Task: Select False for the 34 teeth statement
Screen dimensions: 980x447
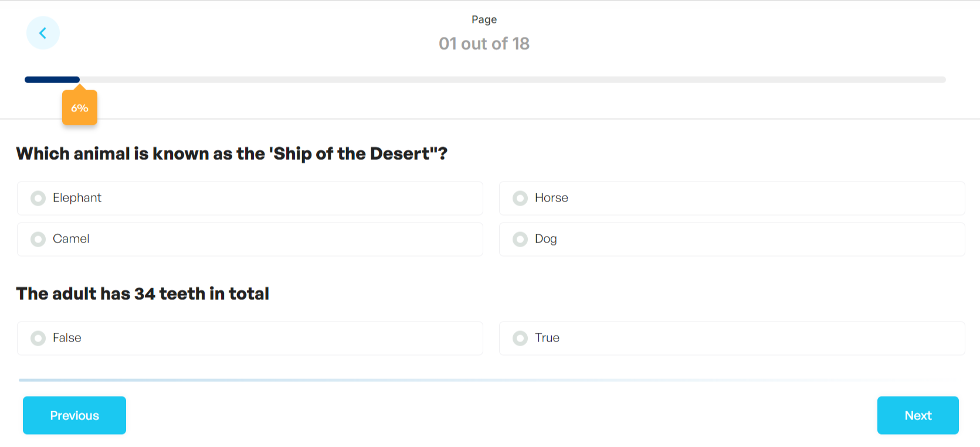Action: pyautogui.click(x=38, y=338)
